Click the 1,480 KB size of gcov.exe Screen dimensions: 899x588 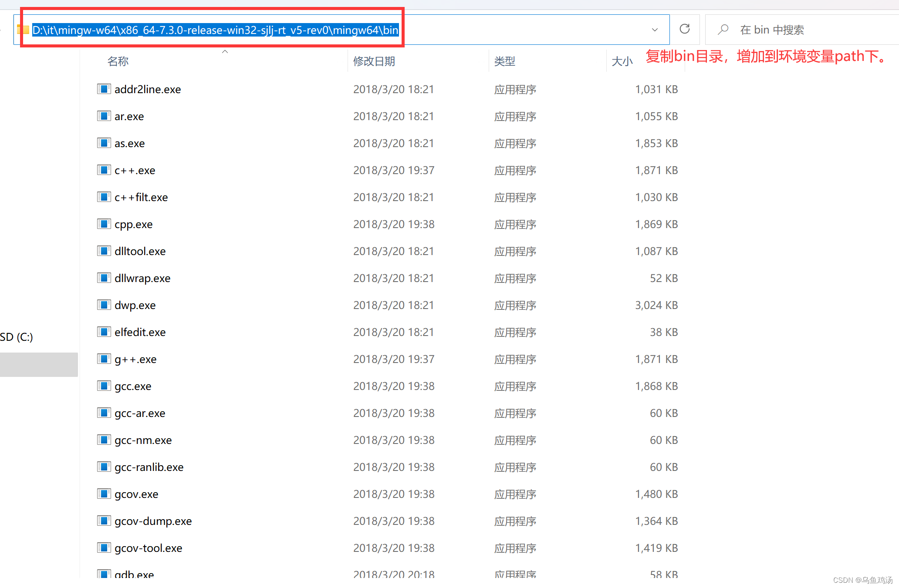(656, 494)
